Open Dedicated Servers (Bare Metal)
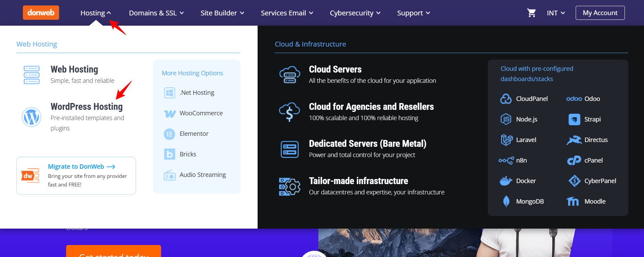Image resolution: width=644 pixels, height=257 pixels. pos(368,144)
